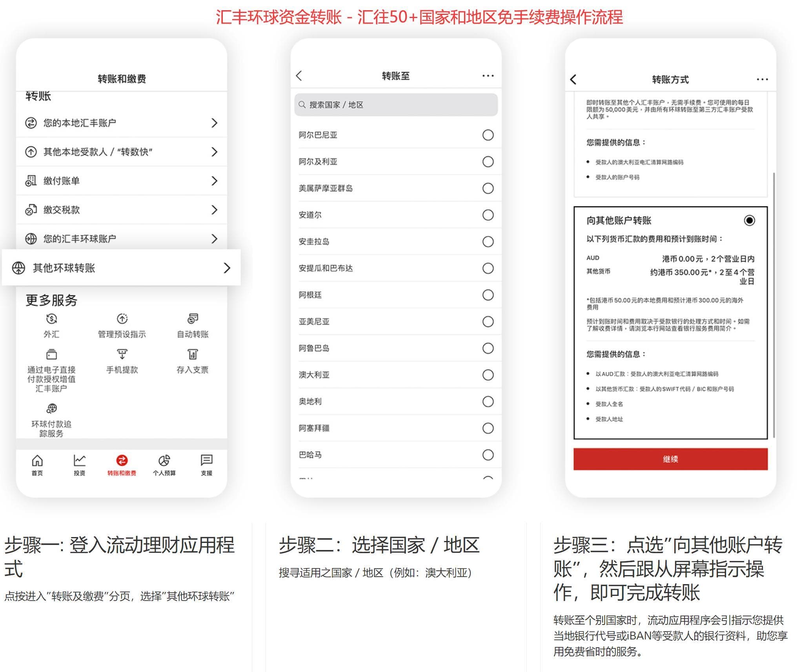The height and width of the screenshot is (672, 801).
Task: Expand 其他本地受款人 / 转数快 chevron
Action: point(214,152)
